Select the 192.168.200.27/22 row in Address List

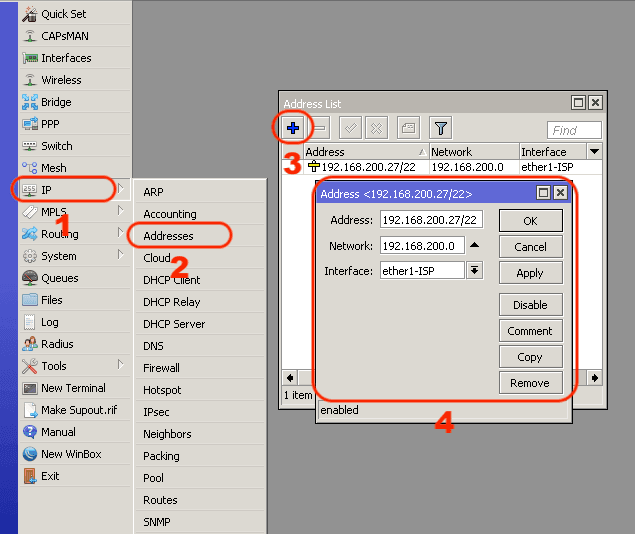[x=442, y=167]
